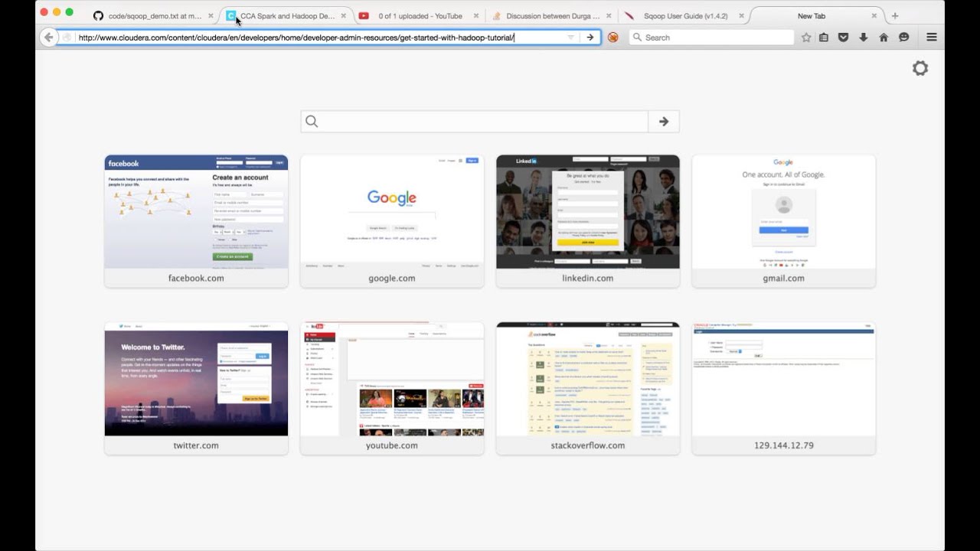The height and width of the screenshot is (551, 980).
Task: Open the Firefox hamburger menu
Action: point(932,37)
